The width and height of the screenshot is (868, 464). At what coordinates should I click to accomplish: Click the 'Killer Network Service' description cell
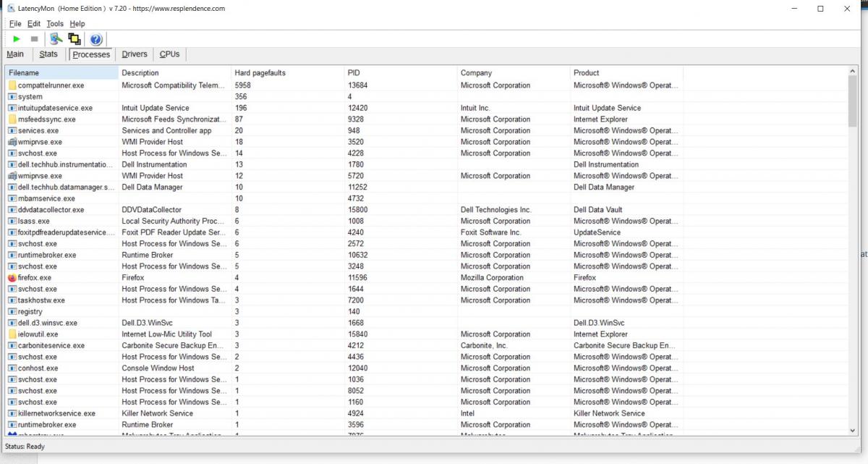click(x=158, y=413)
